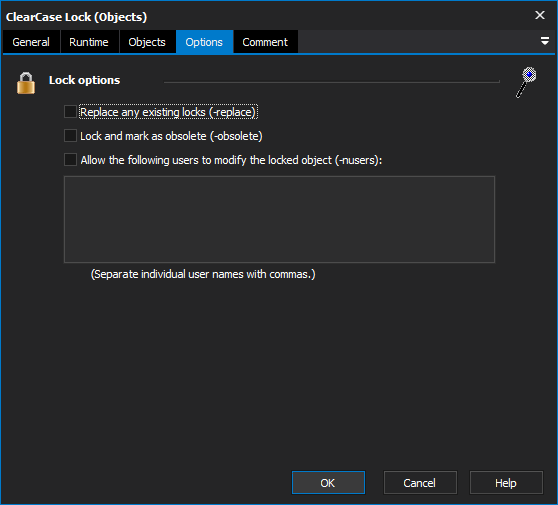Click the 'Separate individual user names' note
This screenshot has width=558, height=505.
203,274
